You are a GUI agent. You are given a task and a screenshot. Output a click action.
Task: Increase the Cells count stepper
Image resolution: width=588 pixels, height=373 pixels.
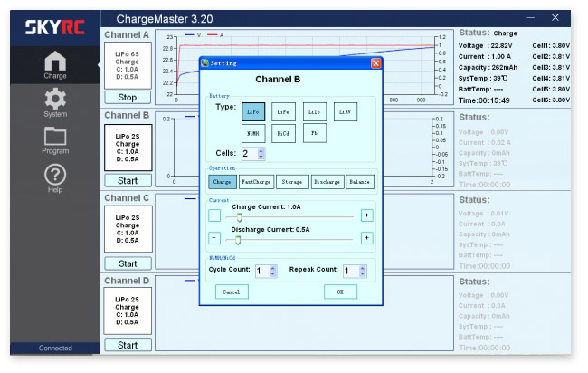[261, 151]
